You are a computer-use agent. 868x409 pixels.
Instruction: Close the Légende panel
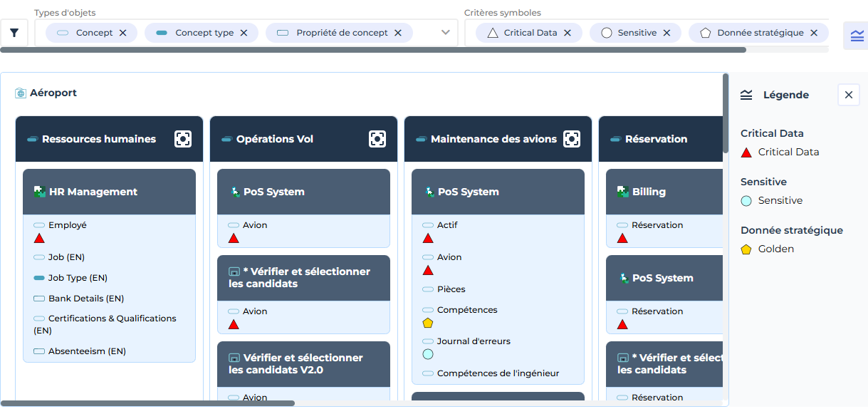(x=848, y=95)
